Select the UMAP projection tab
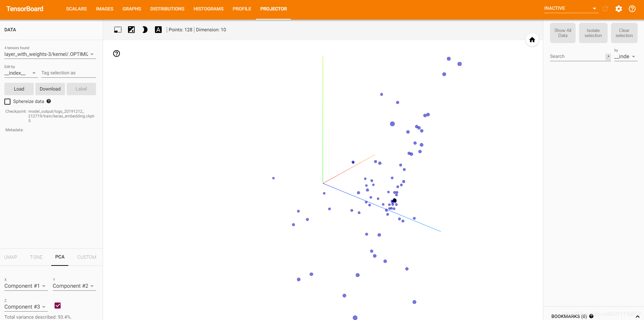 click(x=11, y=257)
